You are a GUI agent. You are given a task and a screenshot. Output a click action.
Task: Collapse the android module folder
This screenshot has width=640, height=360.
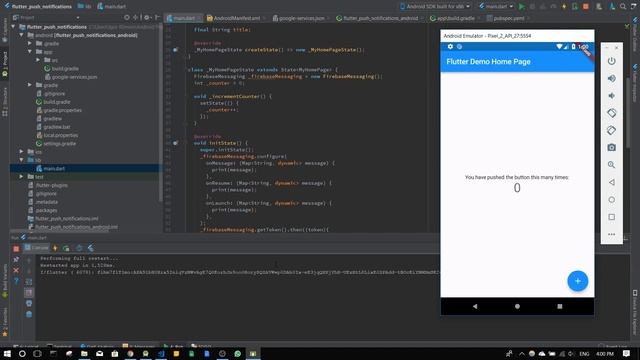(22, 35)
